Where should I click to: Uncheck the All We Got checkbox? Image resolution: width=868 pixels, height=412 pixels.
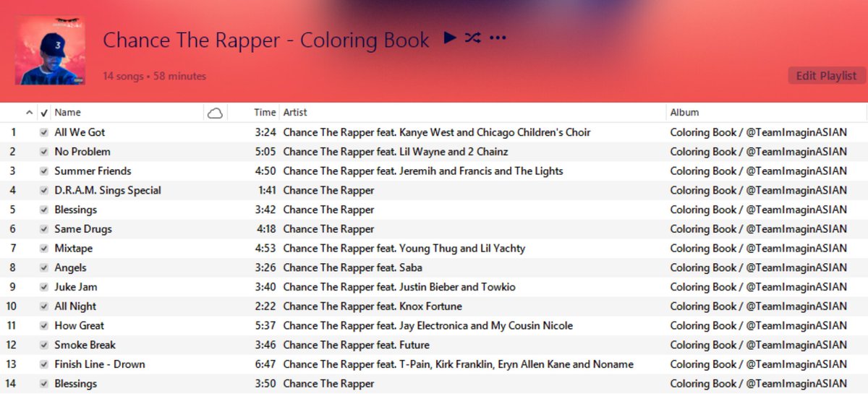click(44, 133)
